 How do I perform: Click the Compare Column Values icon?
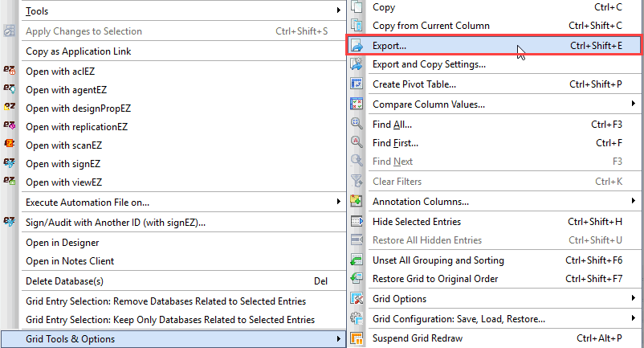(357, 104)
